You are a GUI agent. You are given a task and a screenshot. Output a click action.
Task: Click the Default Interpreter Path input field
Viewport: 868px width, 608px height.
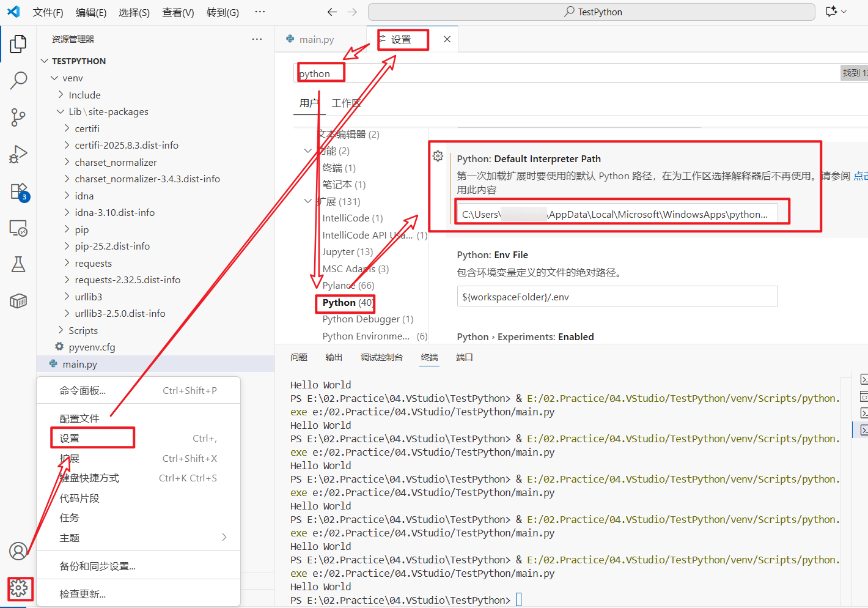[617, 214]
